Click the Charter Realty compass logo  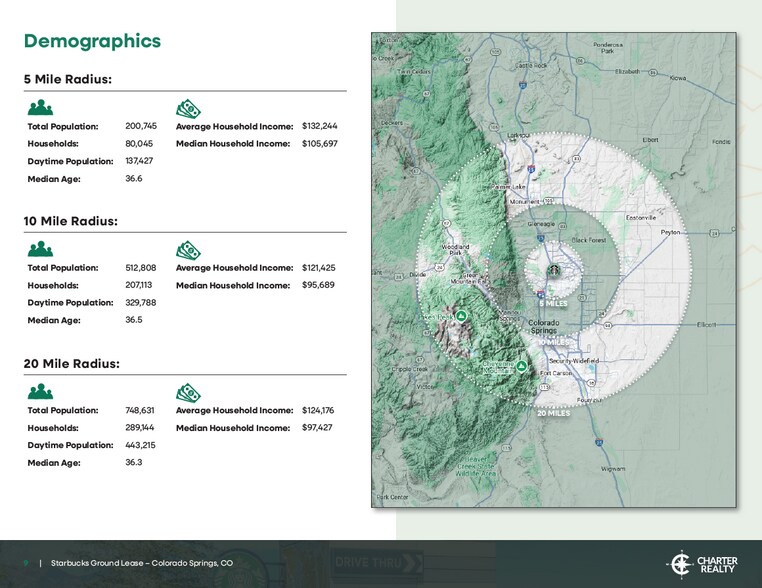(681, 564)
